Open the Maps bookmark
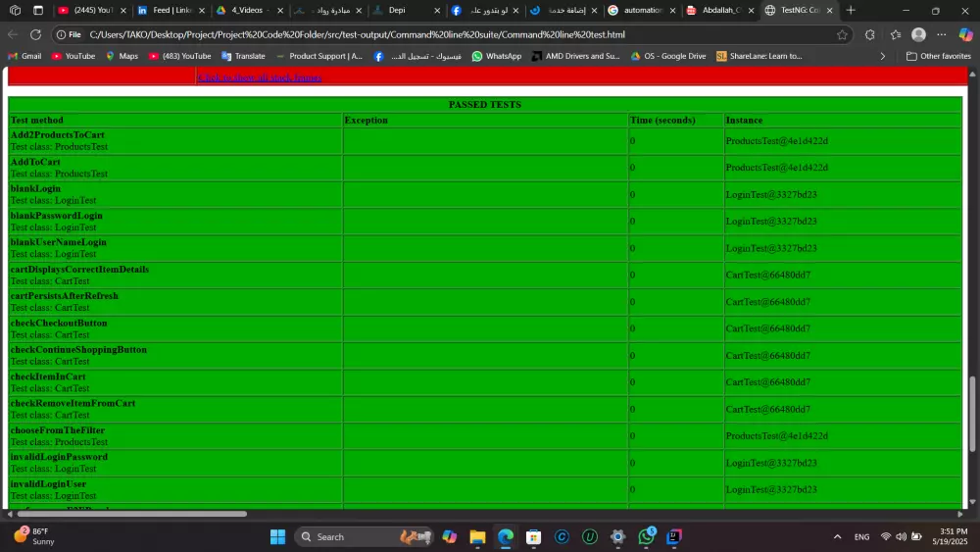This screenshot has width=980, height=552. pos(122,56)
